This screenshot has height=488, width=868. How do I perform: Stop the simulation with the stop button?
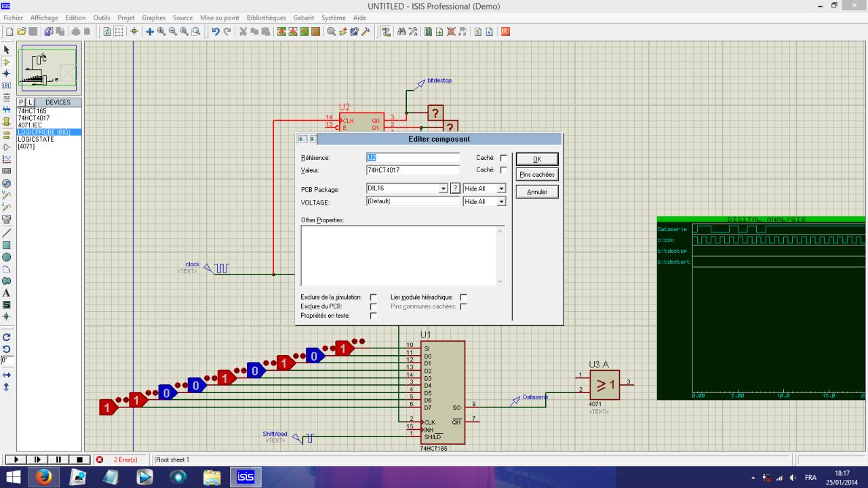point(80,460)
